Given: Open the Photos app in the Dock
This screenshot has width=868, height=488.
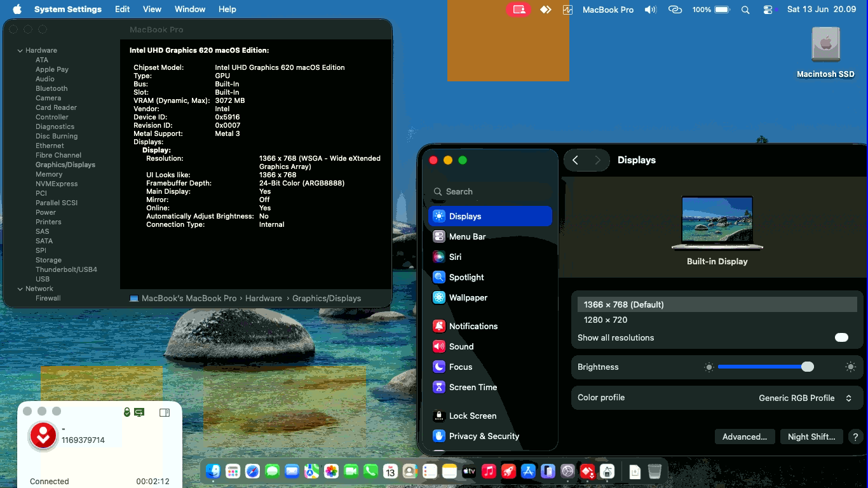Looking at the screenshot, I should coord(331,471).
